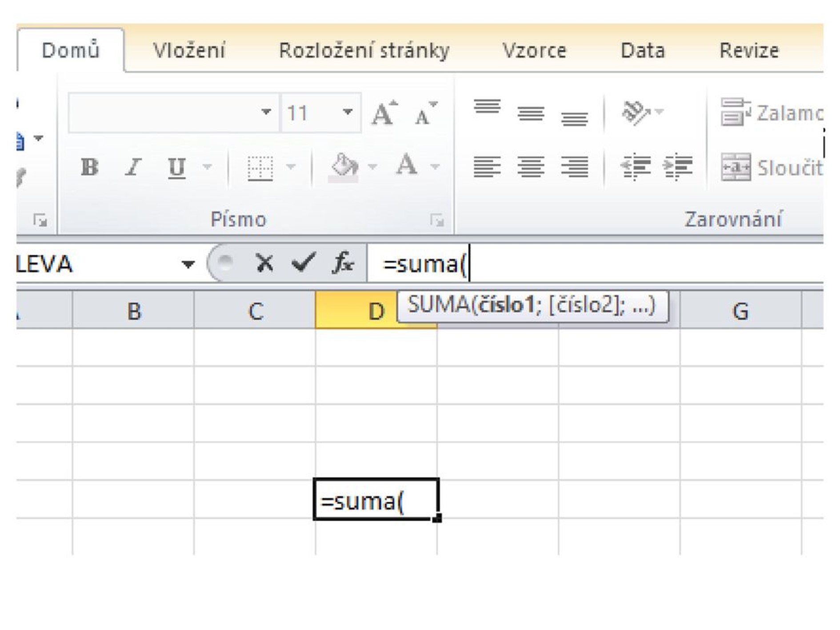
Task: Align text left in cell
Action: [487, 167]
